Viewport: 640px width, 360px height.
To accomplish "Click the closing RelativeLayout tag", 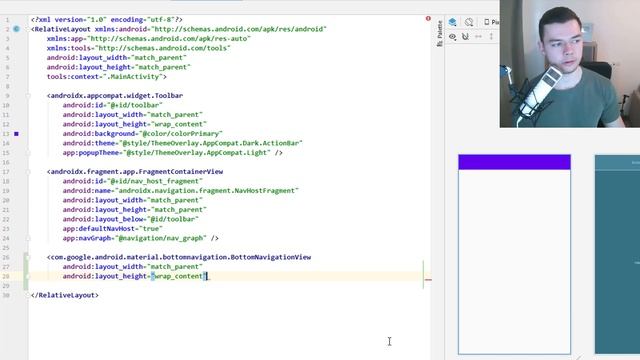I will pyautogui.click(x=64, y=295).
